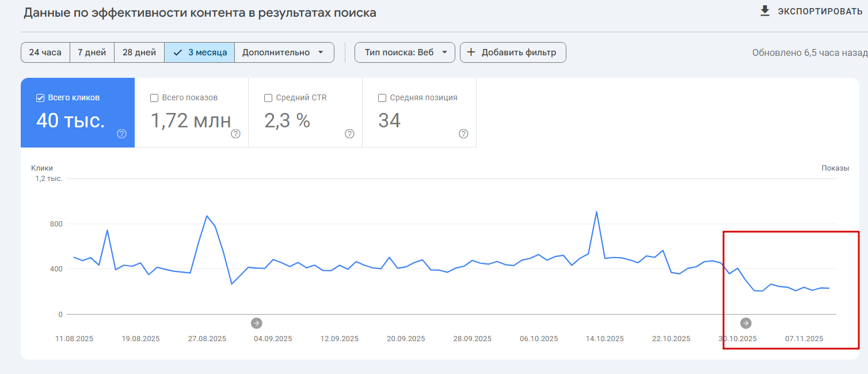Select the 7 дней period
The image size is (868, 374).
click(x=92, y=52)
